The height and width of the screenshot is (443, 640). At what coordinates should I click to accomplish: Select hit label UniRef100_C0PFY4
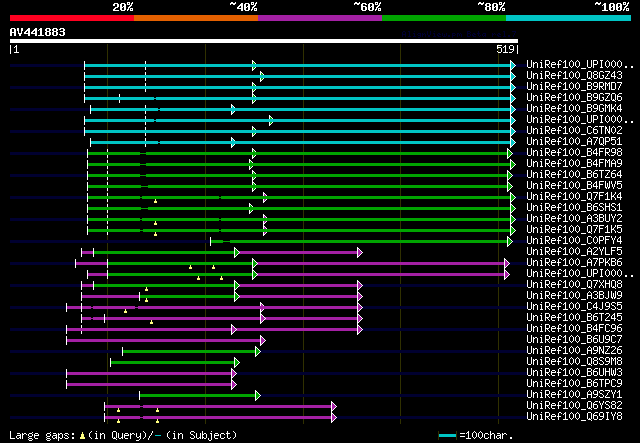click(x=574, y=241)
